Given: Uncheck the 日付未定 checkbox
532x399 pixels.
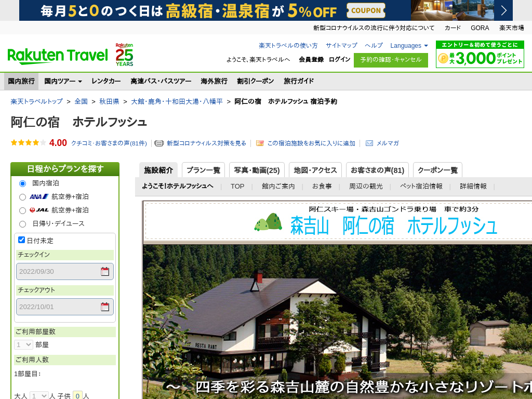Looking at the screenshot, I should pos(21,240).
